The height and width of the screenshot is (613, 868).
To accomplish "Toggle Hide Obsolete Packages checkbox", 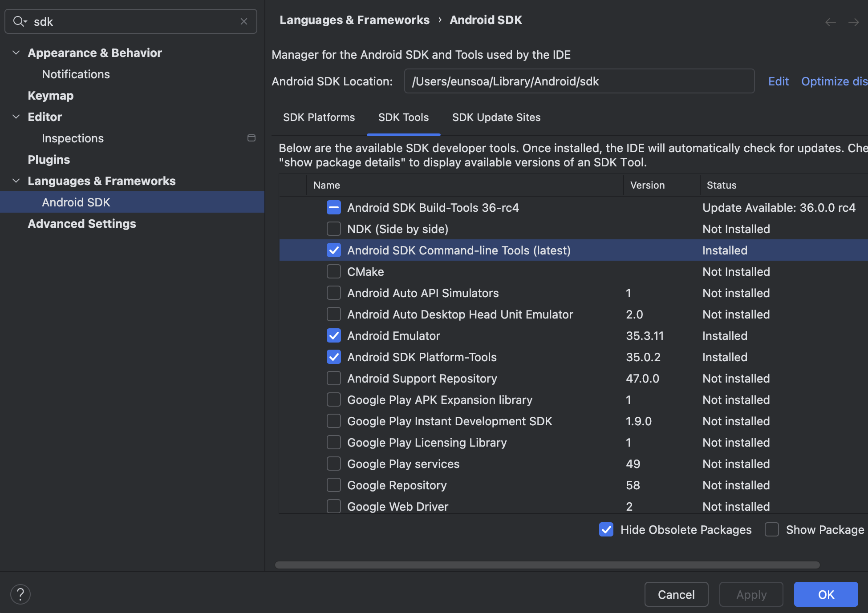I will [606, 529].
